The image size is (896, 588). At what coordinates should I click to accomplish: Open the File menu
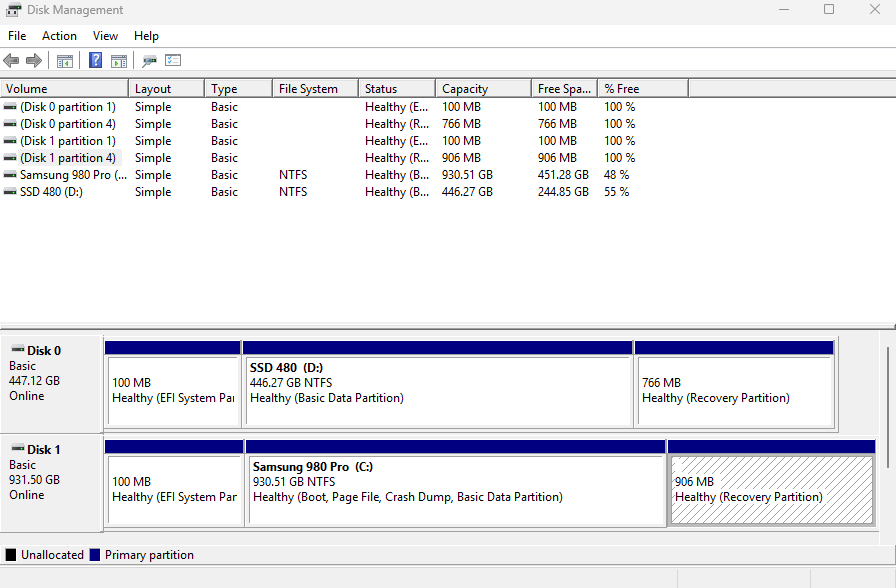click(x=17, y=36)
